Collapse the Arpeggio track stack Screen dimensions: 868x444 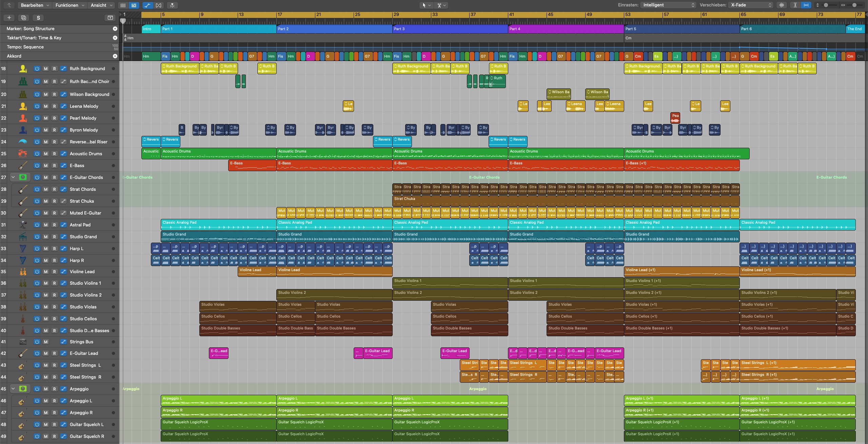tap(13, 389)
